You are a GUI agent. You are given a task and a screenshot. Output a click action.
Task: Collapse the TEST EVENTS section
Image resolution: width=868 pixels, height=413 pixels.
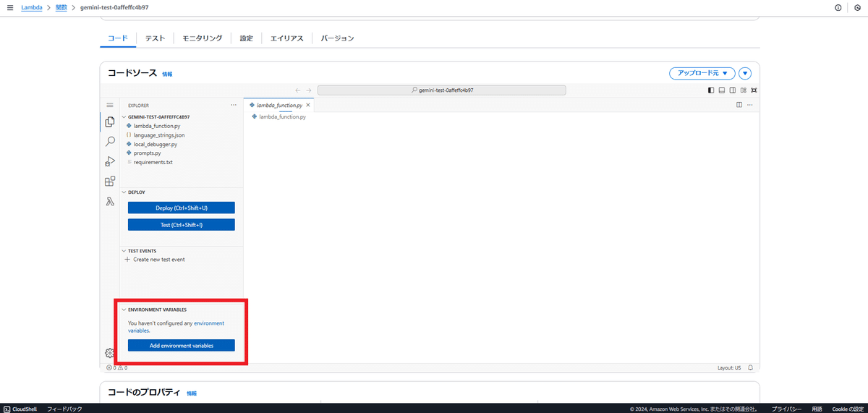click(x=124, y=251)
